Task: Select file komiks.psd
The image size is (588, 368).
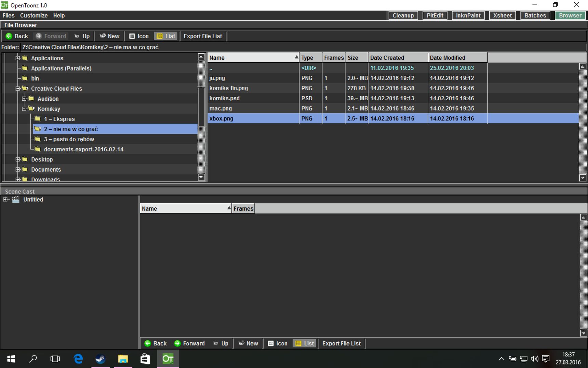Action: coord(393,98)
